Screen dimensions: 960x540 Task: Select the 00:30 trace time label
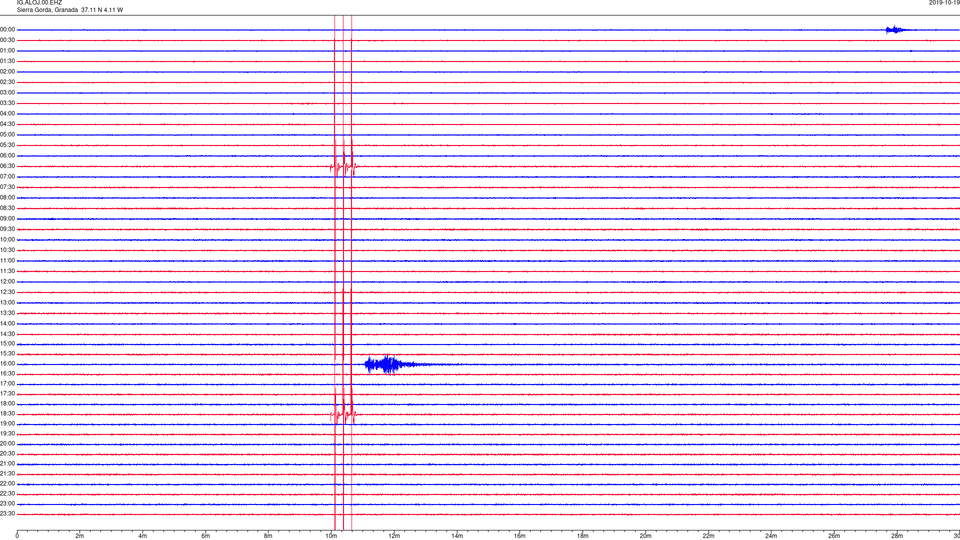coord(8,40)
